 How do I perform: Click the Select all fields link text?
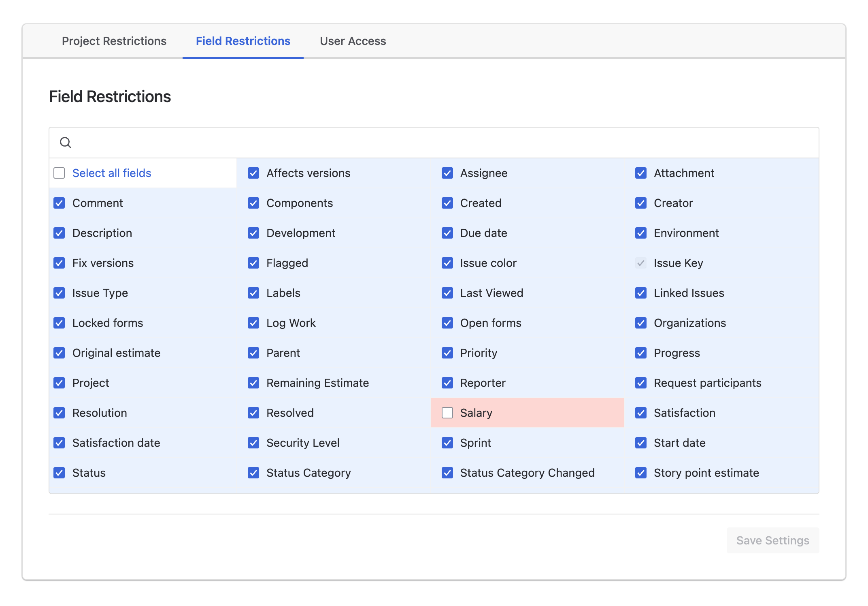[x=112, y=173]
